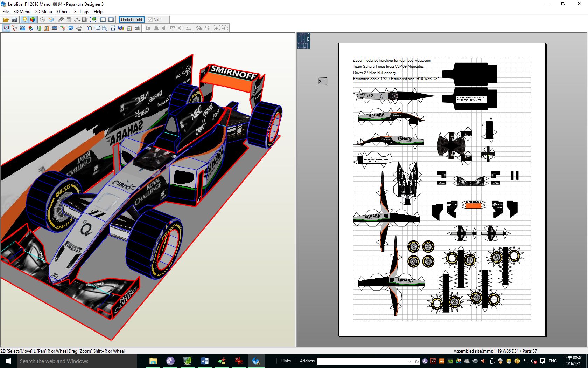Open the 3D Menu
The height and width of the screenshot is (368, 588).
point(22,11)
